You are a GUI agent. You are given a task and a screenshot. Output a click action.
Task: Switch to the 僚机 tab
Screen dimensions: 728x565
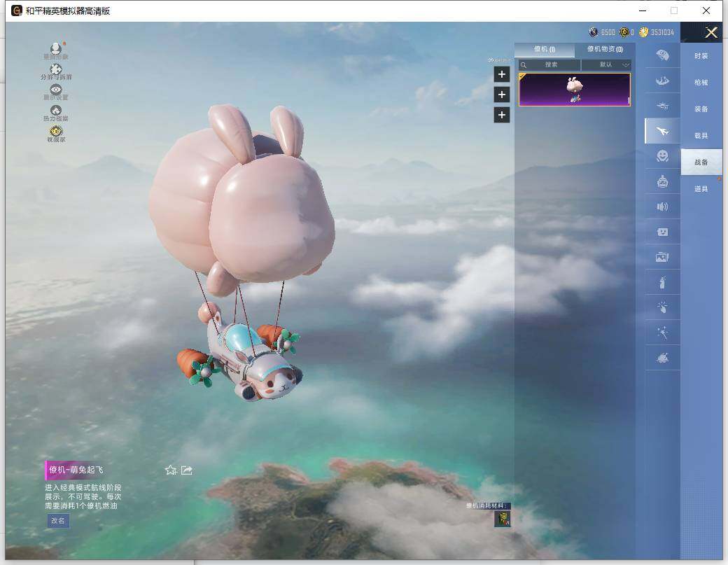(544, 49)
